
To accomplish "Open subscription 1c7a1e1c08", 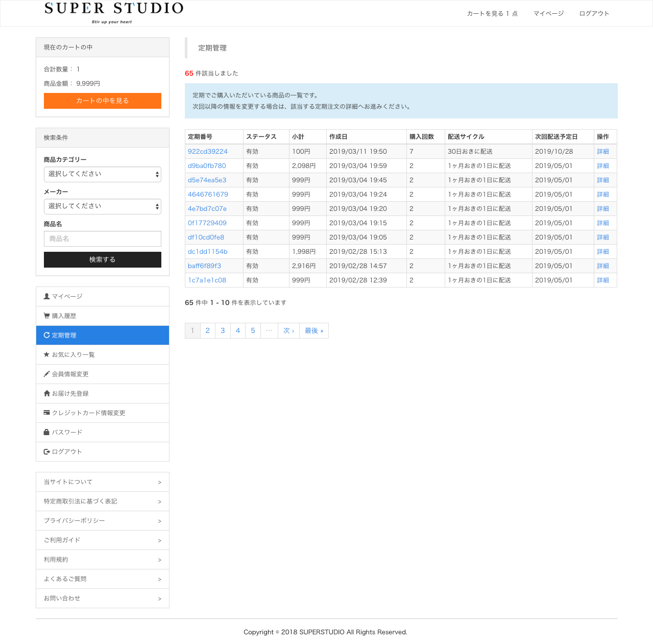I will 207,280.
